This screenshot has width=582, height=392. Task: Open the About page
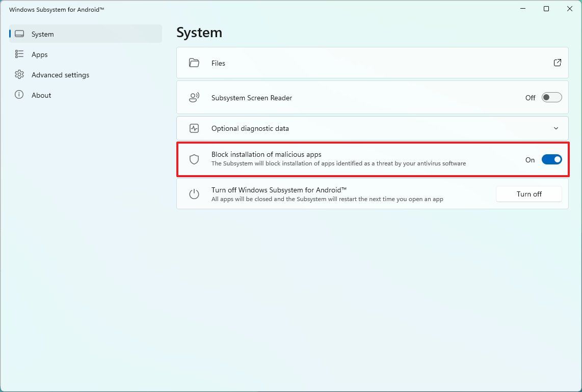click(41, 95)
